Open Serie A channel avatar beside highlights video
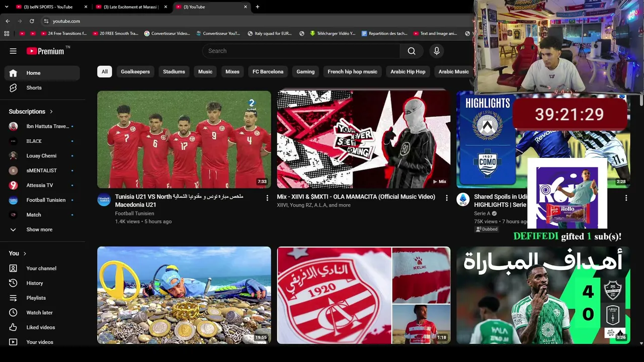This screenshot has height=362, width=644. point(463,200)
